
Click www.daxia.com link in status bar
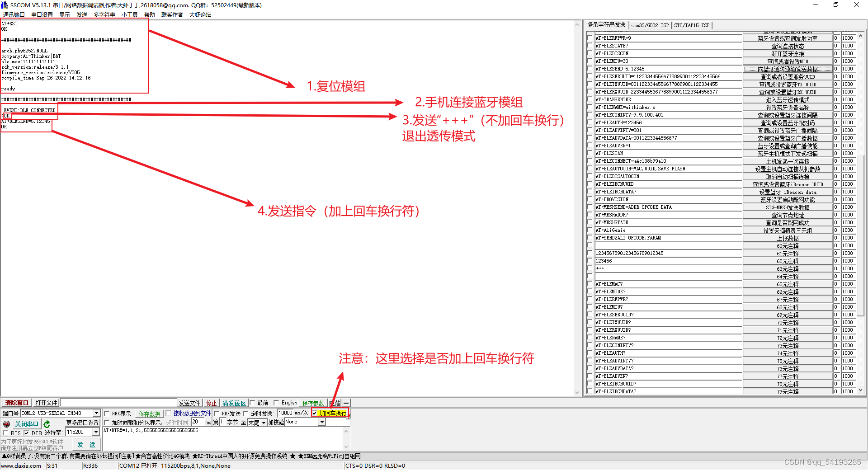pyautogui.click(x=21, y=466)
